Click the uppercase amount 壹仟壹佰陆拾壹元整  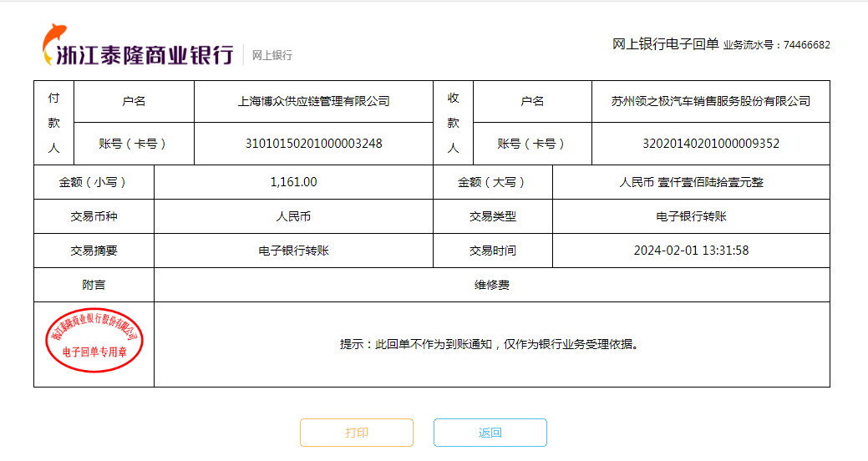tap(691, 182)
